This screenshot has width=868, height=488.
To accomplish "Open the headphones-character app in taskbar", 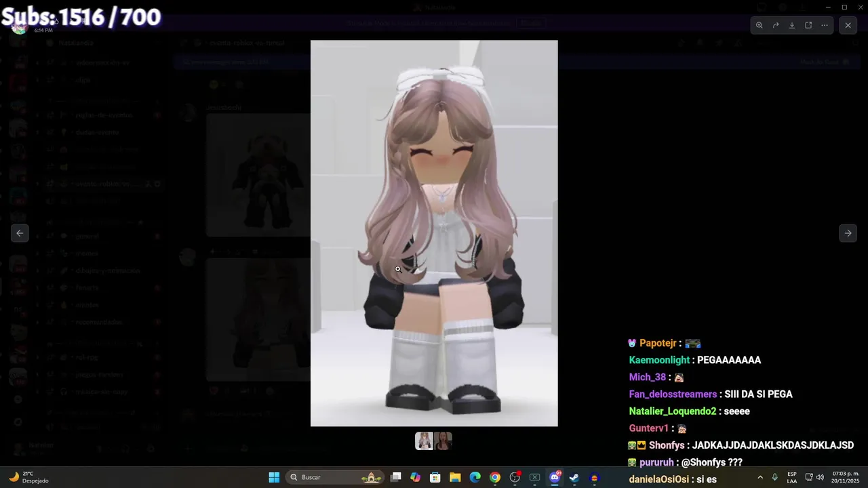I will 595,477.
